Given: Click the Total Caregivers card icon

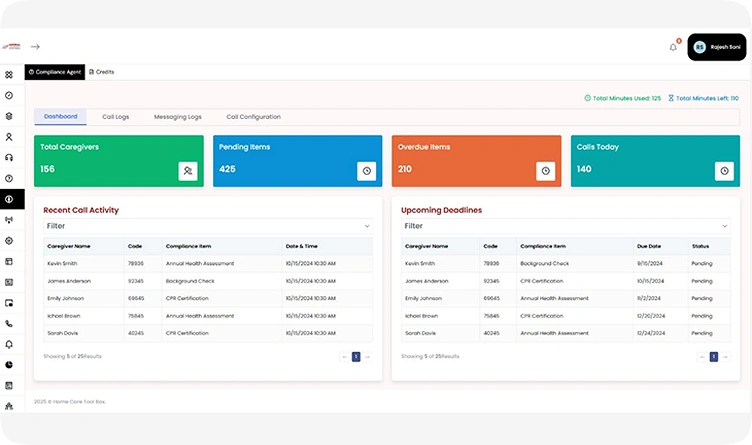Looking at the screenshot, I should [x=188, y=171].
